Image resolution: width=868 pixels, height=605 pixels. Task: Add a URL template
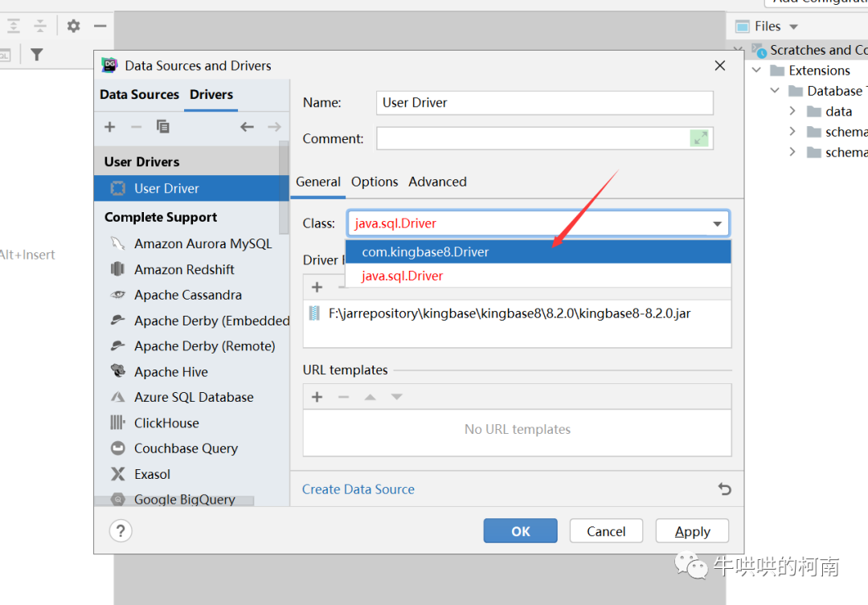(x=317, y=397)
